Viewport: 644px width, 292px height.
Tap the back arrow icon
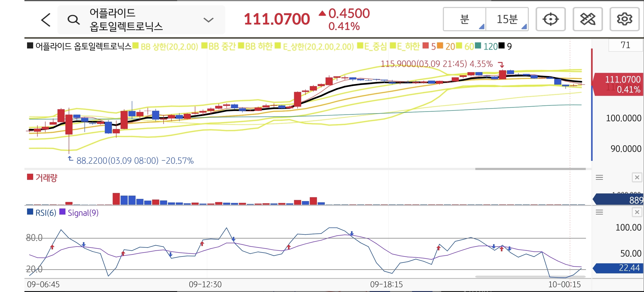(x=46, y=20)
